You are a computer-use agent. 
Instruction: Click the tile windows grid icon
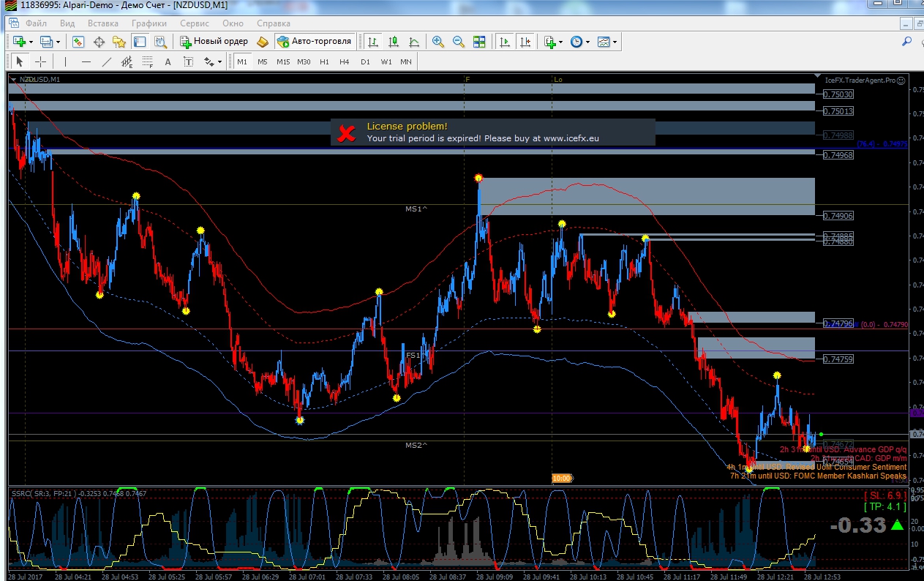click(479, 42)
